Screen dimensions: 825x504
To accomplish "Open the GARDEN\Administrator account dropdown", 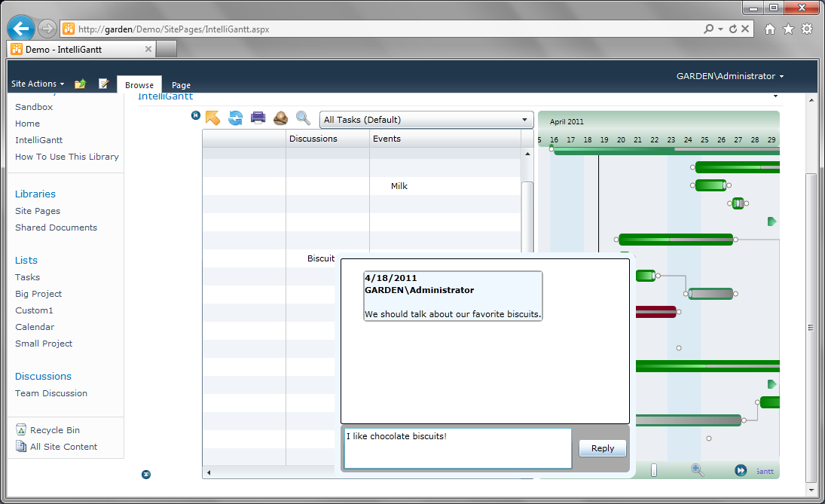I will coord(727,76).
